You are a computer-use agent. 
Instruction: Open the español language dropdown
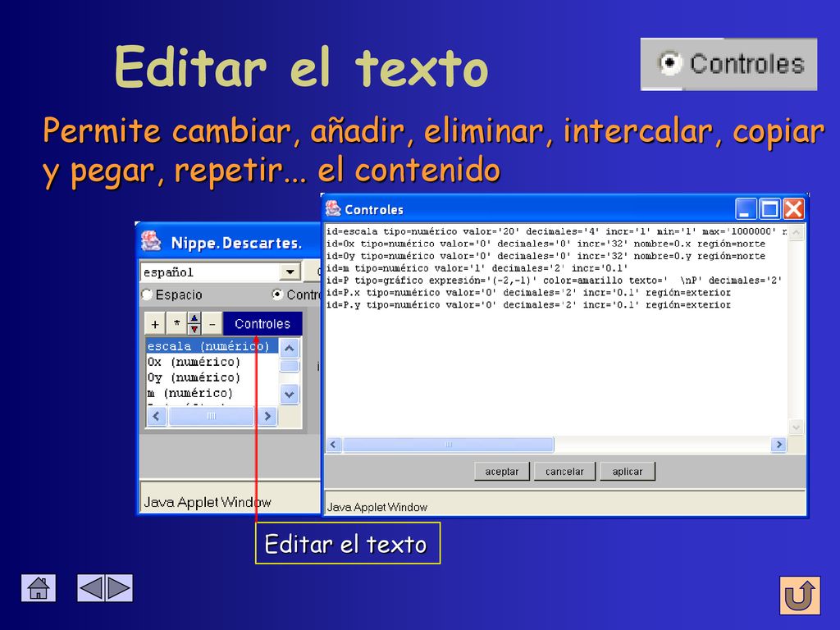tap(290, 272)
